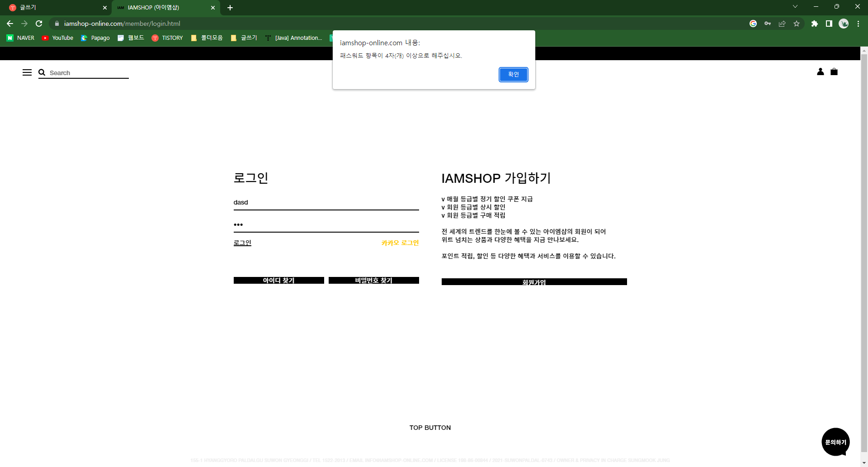Click the 카카오 로그인 link
Screen dimensions: 868x467
click(400, 243)
